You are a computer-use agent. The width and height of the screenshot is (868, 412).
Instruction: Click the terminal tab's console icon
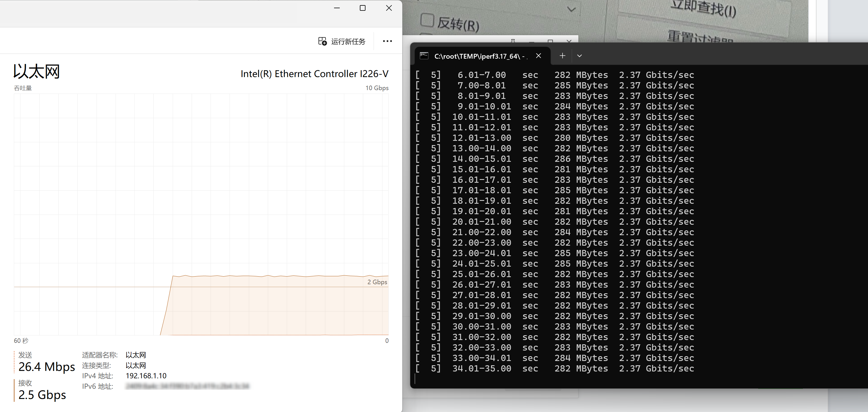pyautogui.click(x=424, y=56)
